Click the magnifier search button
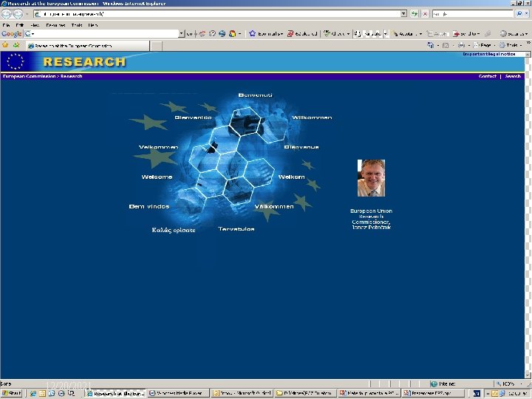Image resolution: width=532 pixels, height=399 pixels. click(x=519, y=14)
